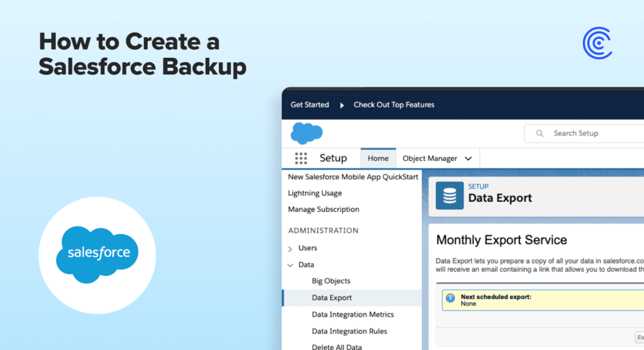Select Data in Administration tree
Image resolution: width=644 pixels, height=350 pixels.
click(306, 265)
